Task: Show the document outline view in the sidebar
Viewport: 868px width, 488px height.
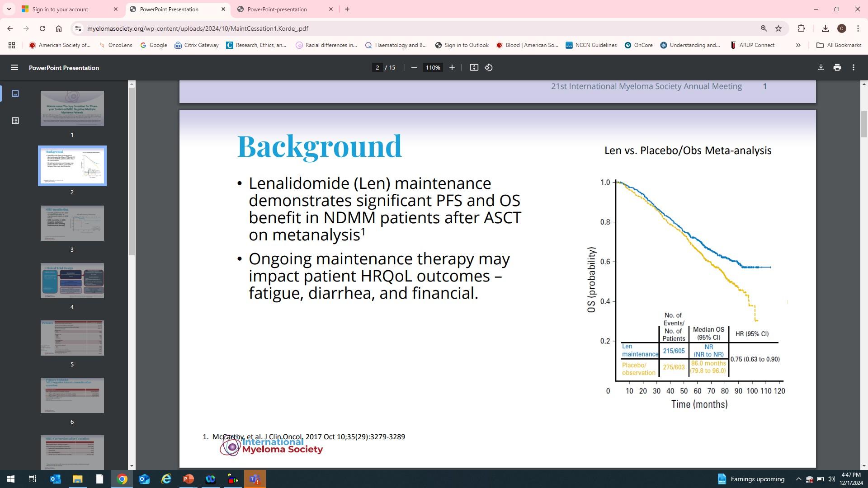Action: tap(15, 121)
